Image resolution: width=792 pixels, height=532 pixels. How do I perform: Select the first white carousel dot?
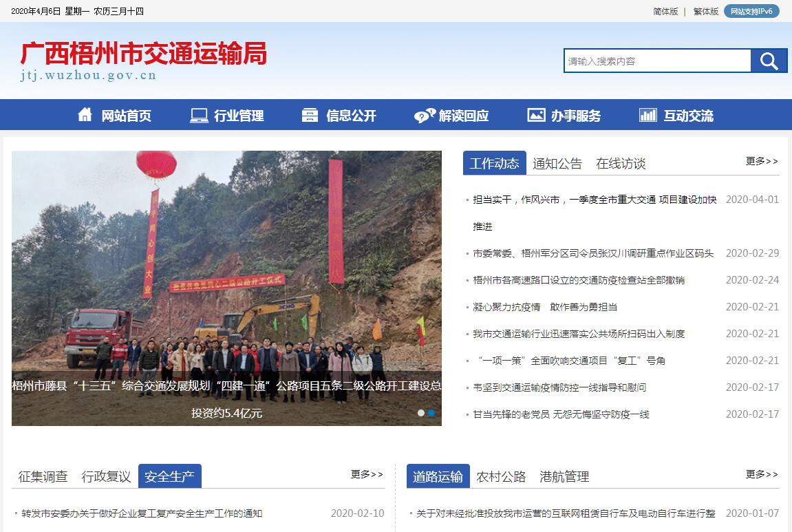pos(420,413)
